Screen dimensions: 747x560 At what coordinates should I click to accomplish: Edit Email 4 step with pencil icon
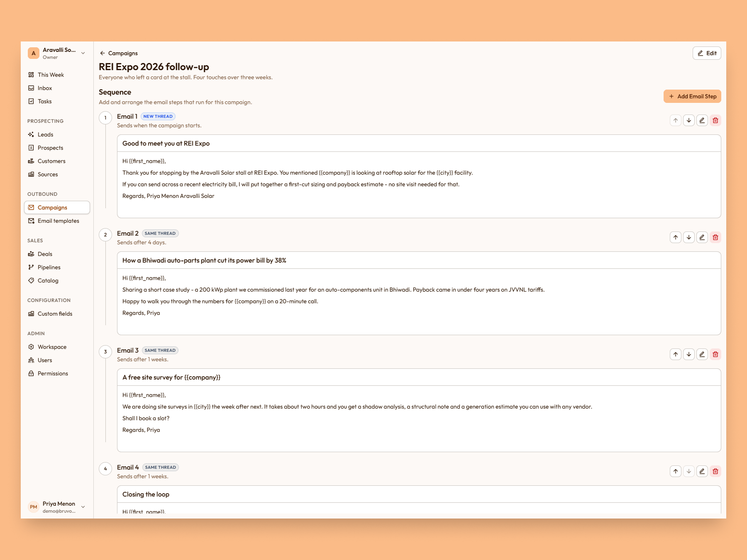coord(702,471)
